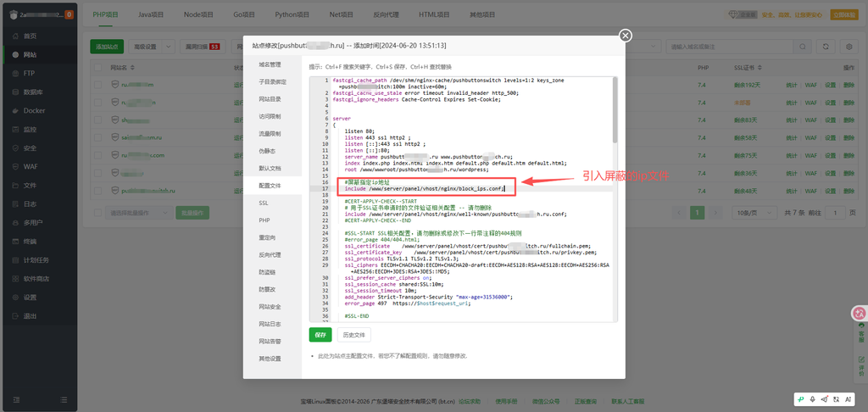Image resolution: width=868 pixels, height=412 pixels.
Task: Click the green 保存 button
Action: pyautogui.click(x=320, y=335)
